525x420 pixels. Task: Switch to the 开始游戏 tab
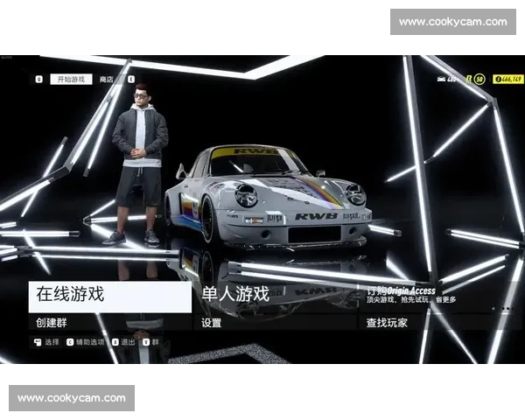[71, 79]
